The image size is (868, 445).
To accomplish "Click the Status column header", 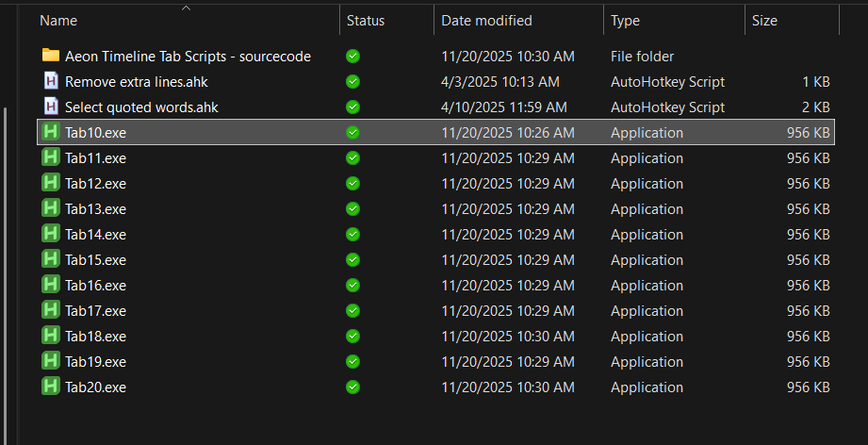I will (x=366, y=21).
